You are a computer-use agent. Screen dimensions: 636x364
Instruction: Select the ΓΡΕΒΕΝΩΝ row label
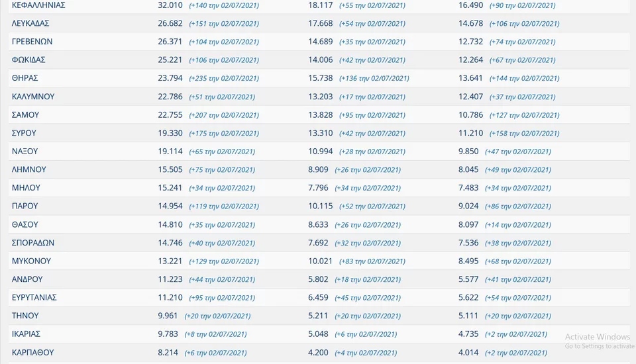(x=32, y=42)
